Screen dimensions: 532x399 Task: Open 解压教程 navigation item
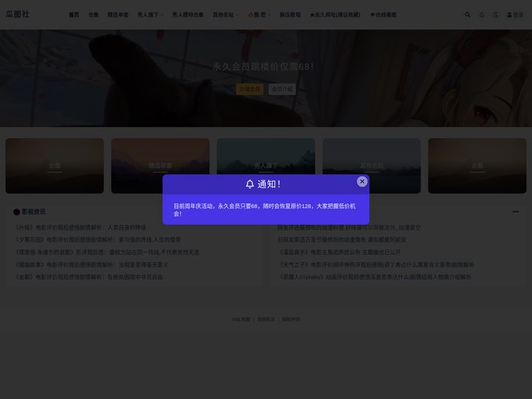[x=290, y=15]
